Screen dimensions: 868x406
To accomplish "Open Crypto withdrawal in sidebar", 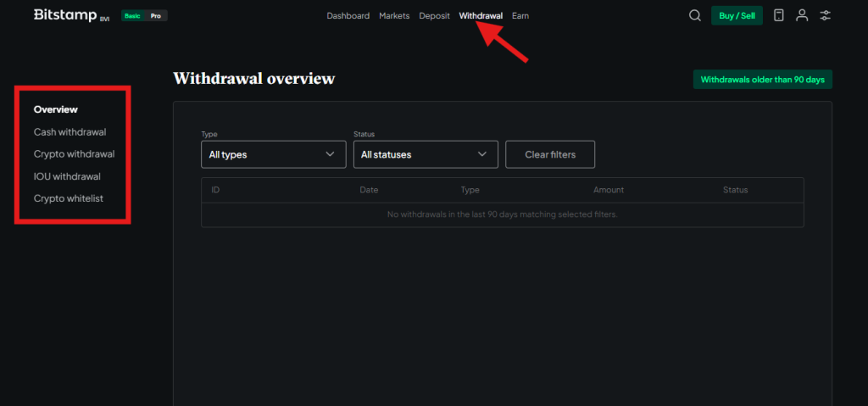I will tap(75, 154).
